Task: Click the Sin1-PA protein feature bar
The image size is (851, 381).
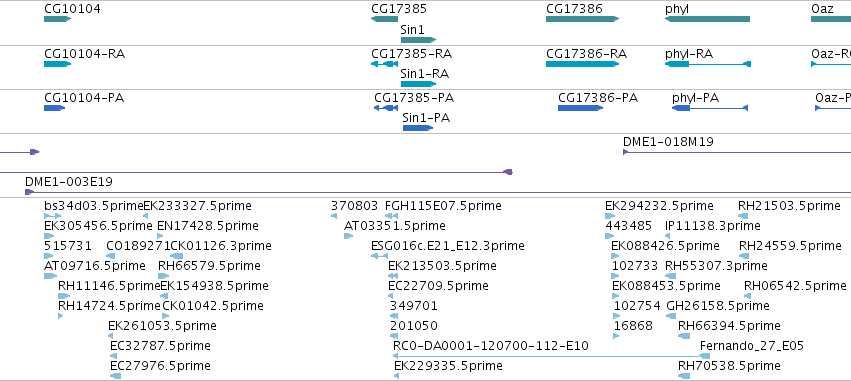Action: click(418, 128)
